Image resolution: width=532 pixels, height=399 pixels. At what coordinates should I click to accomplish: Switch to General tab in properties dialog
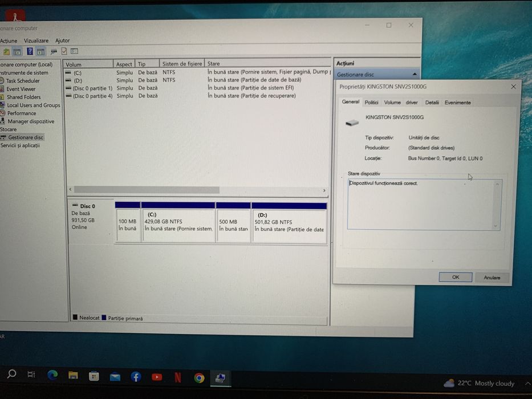[351, 102]
